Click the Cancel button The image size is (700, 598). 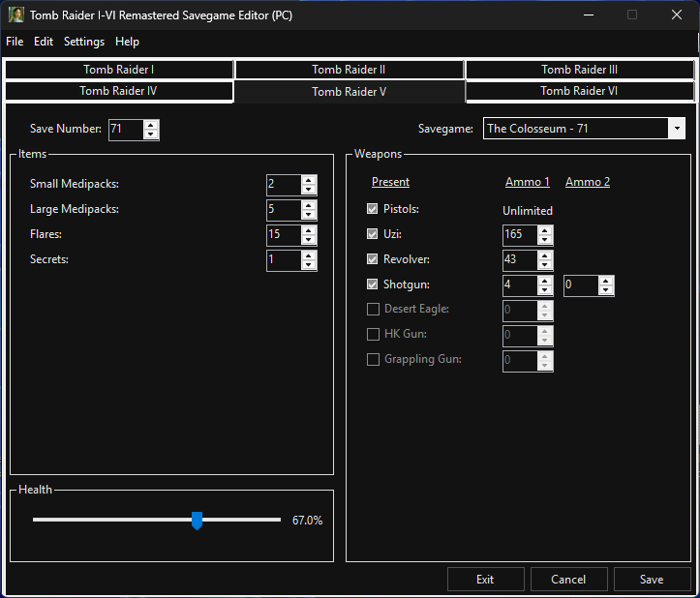568,580
